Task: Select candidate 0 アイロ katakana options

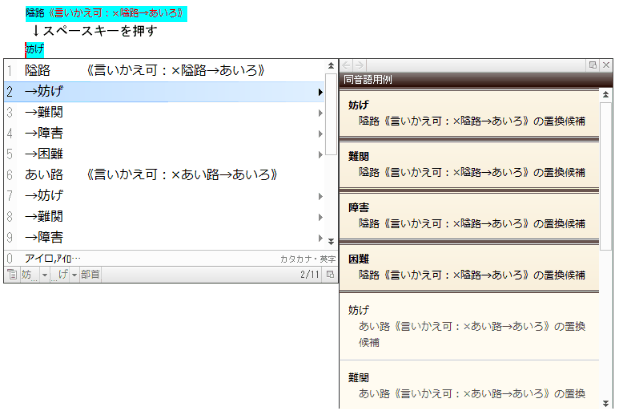Action: [x=170, y=259]
